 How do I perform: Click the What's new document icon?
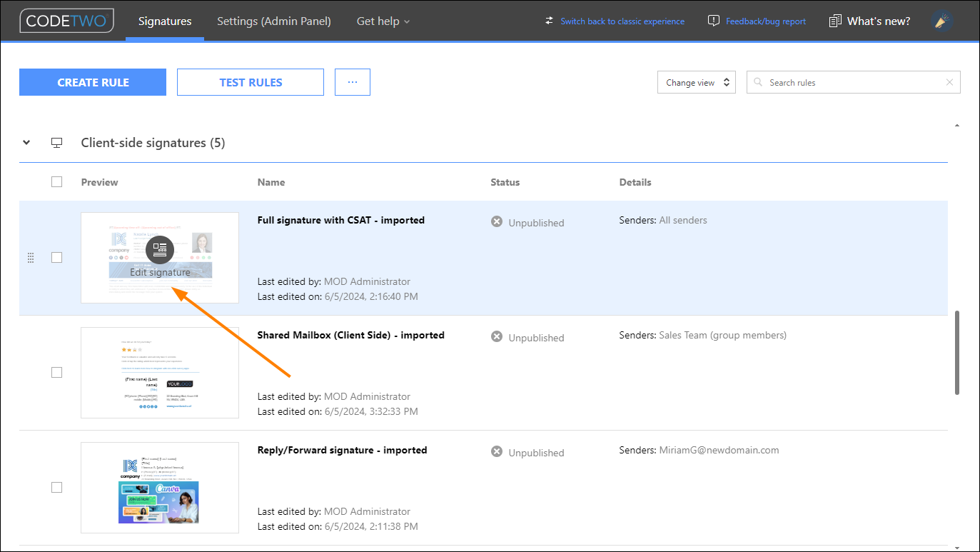(x=835, y=21)
